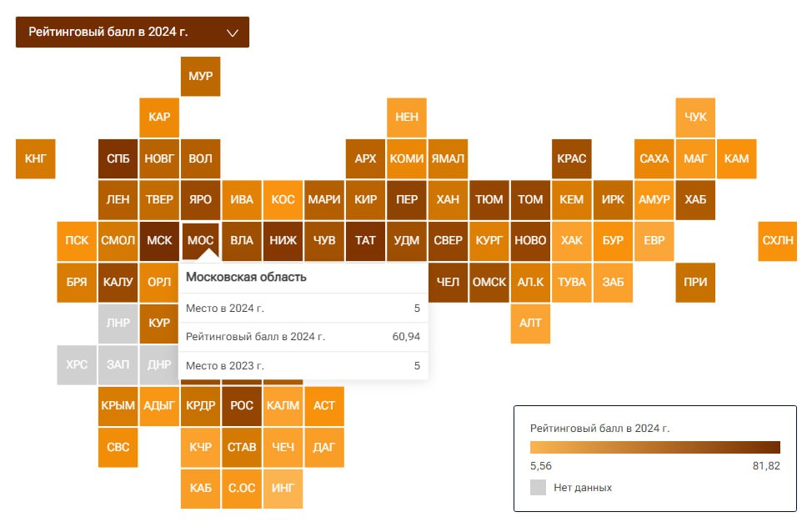Click the ПРИ region tile
The height and width of the screenshot is (527, 812).
pos(695,282)
